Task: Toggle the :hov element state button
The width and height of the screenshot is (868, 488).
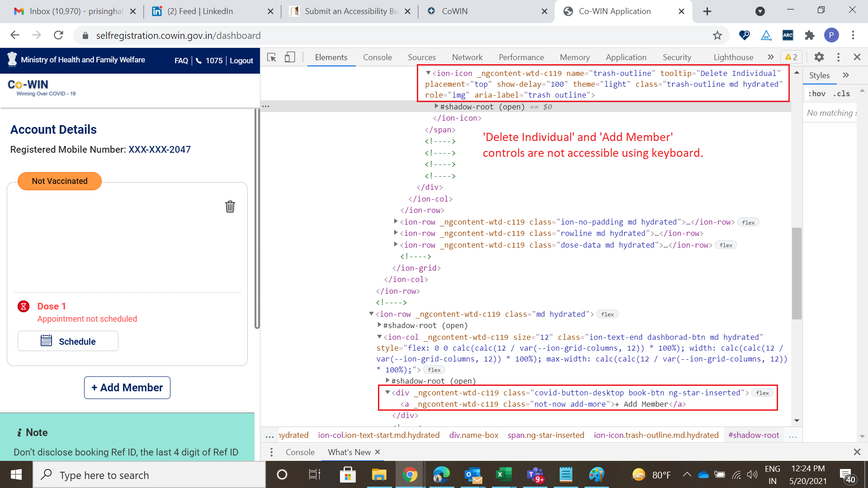Action: click(816, 94)
